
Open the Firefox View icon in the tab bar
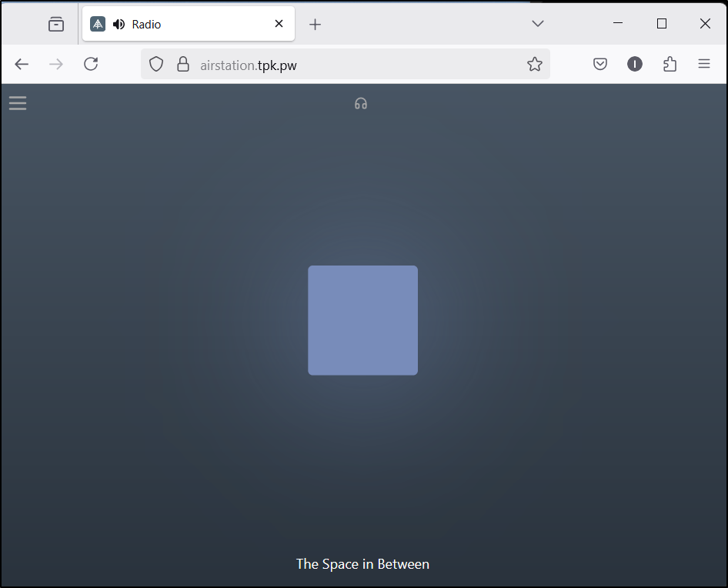click(56, 24)
